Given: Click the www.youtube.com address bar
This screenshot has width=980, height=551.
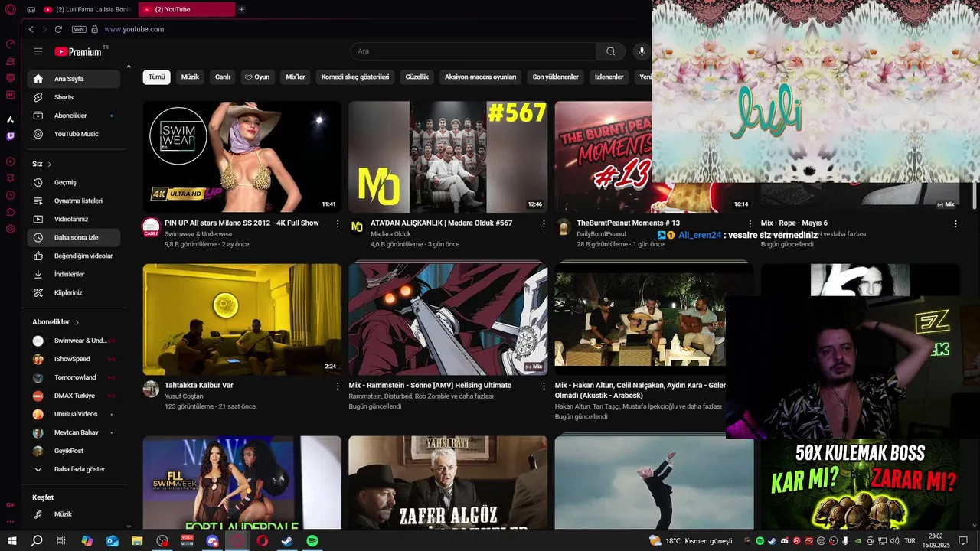Looking at the screenshot, I should 134,29.
